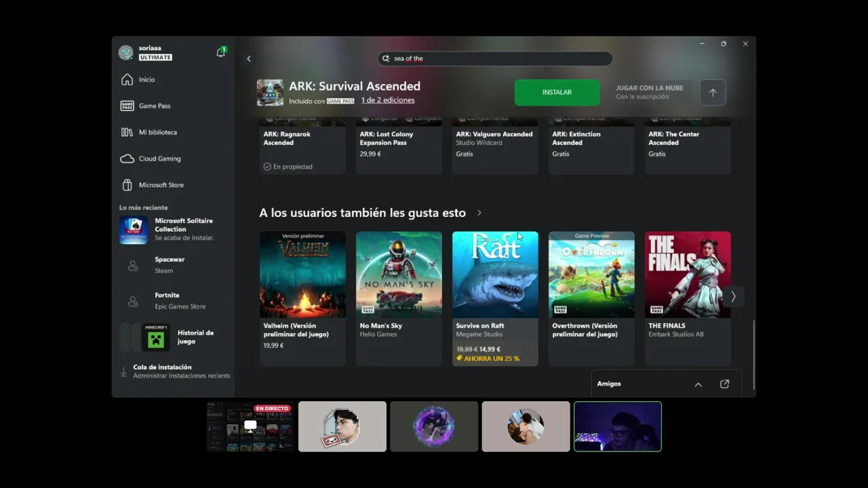Show next games with right chevron
The width and height of the screenshot is (868, 488).
(x=733, y=296)
